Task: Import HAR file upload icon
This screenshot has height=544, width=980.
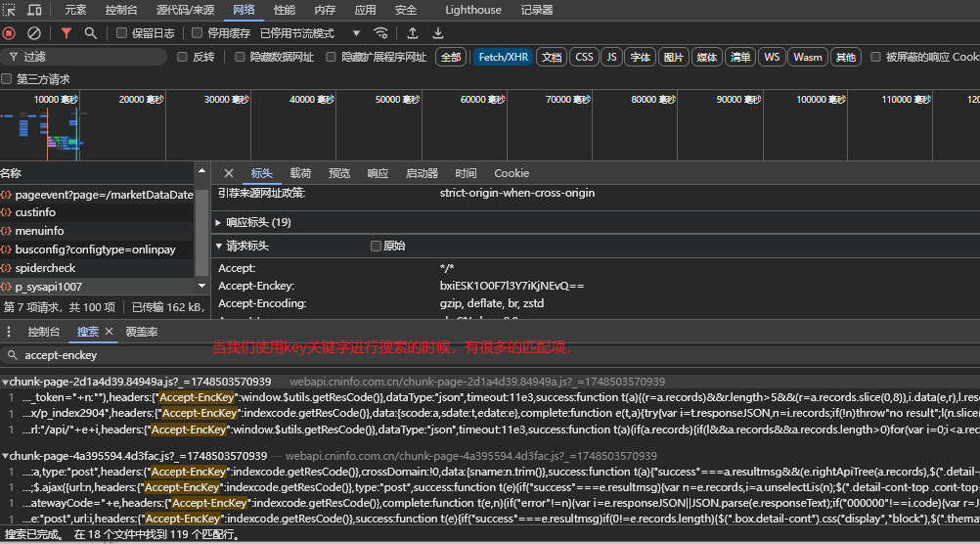Action: click(413, 33)
